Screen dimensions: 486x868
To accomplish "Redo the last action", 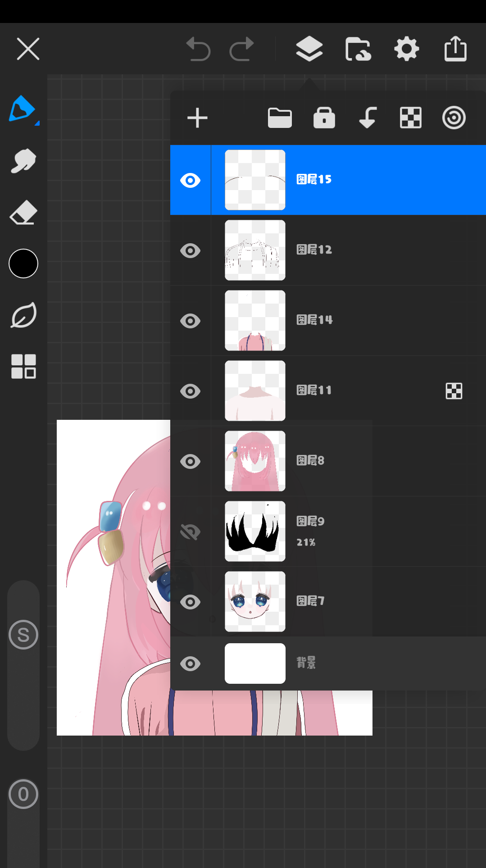I will coord(242,49).
